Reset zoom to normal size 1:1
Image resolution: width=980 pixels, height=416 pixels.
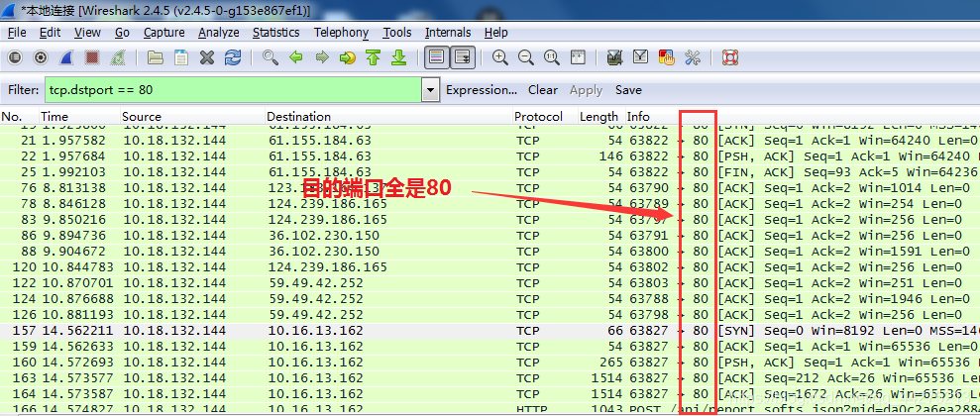pyautogui.click(x=551, y=58)
